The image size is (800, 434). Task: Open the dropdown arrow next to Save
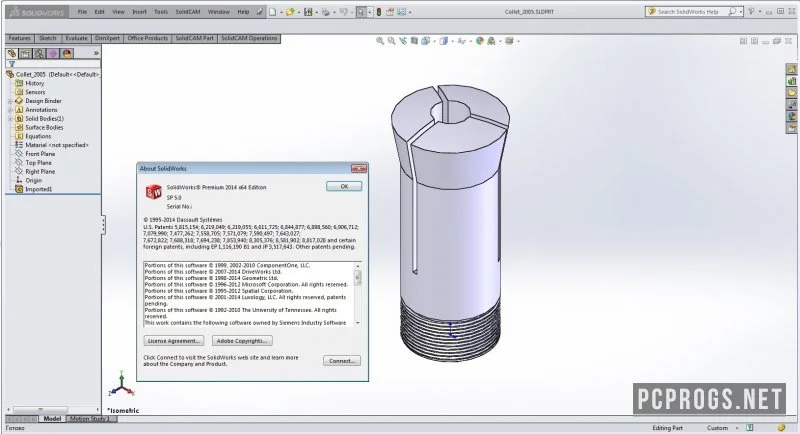tap(316, 12)
